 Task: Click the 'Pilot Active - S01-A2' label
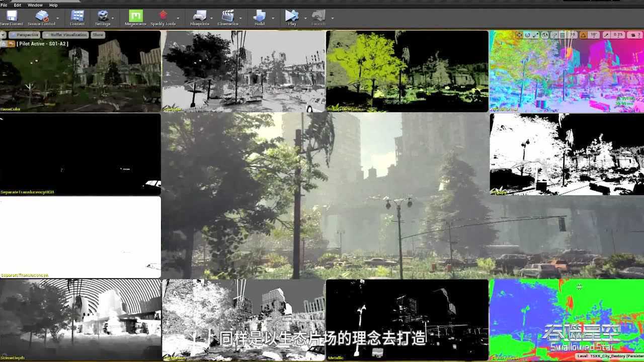[42, 44]
